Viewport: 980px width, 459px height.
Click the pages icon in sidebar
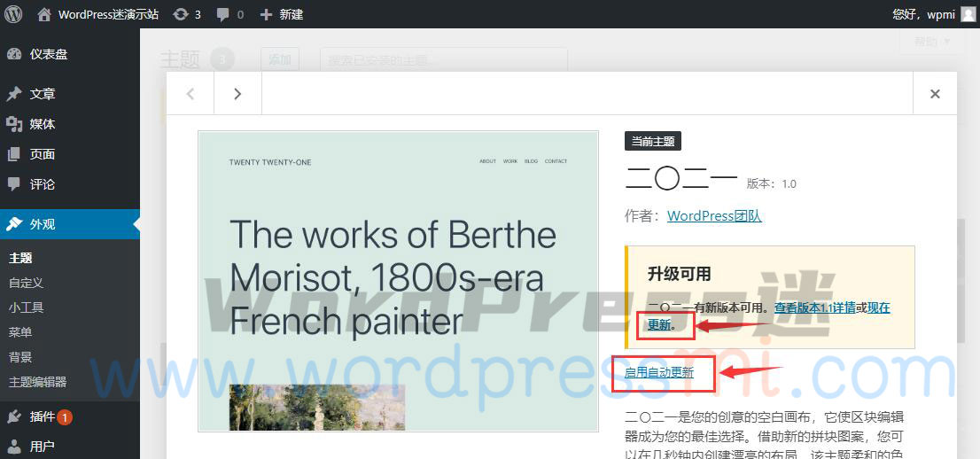14,154
